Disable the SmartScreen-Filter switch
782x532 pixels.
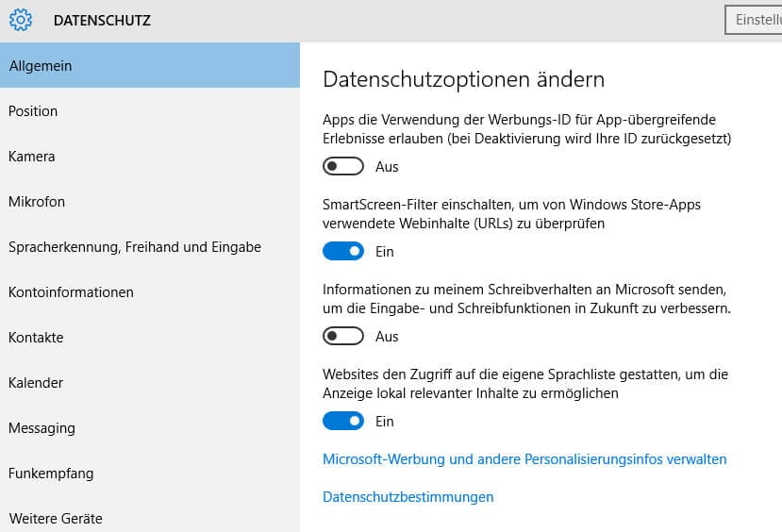click(343, 252)
